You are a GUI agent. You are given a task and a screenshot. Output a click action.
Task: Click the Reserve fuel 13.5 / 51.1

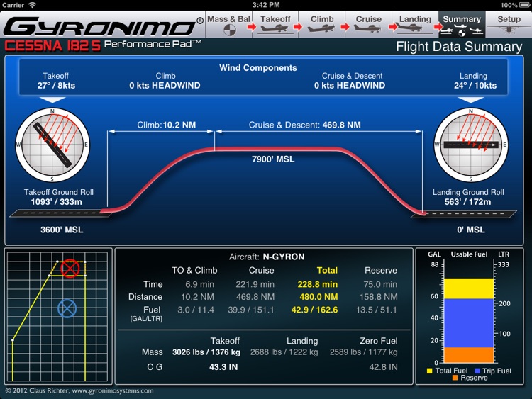[x=376, y=310]
